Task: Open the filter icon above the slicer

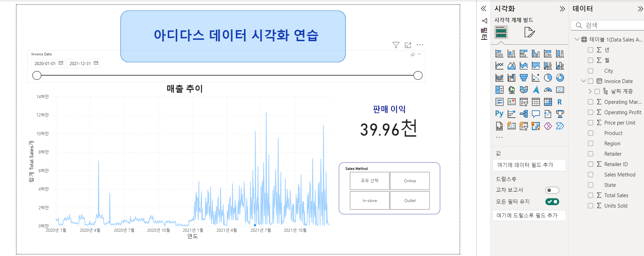Action: [x=396, y=45]
